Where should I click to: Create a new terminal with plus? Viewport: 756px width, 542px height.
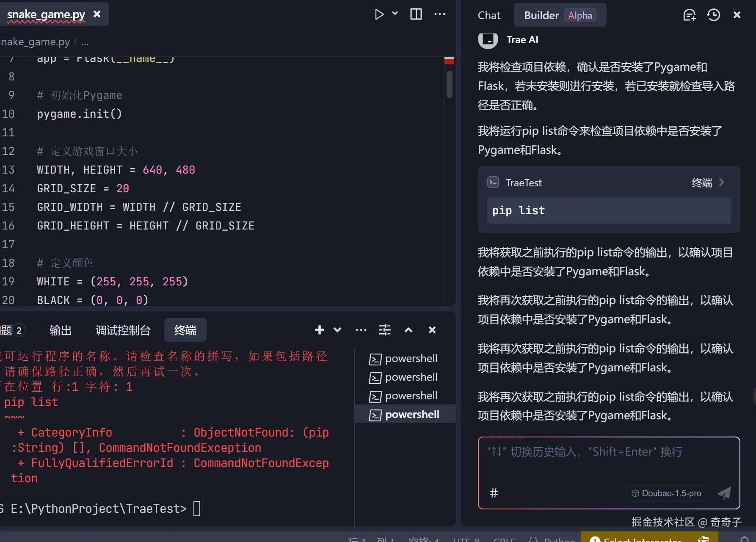point(320,330)
